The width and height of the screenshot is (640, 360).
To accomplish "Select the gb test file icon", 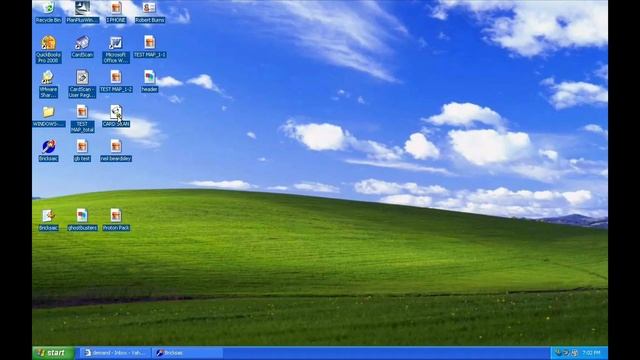I will (82, 151).
